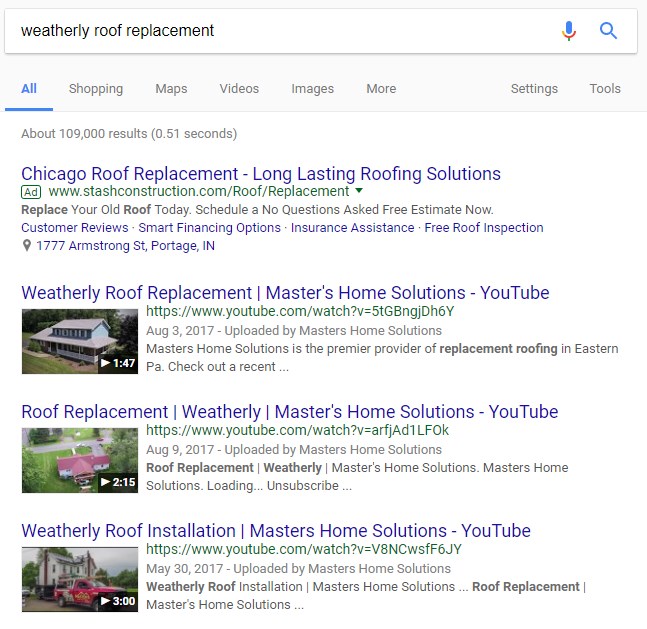Screen dimensions: 647x629
Task: Click the green Ad badge label
Action: pos(31,192)
